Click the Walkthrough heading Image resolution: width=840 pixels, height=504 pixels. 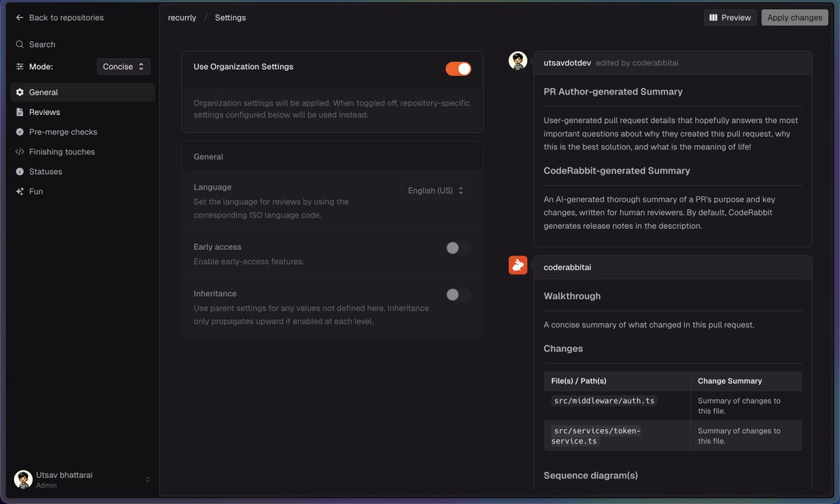point(572,296)
